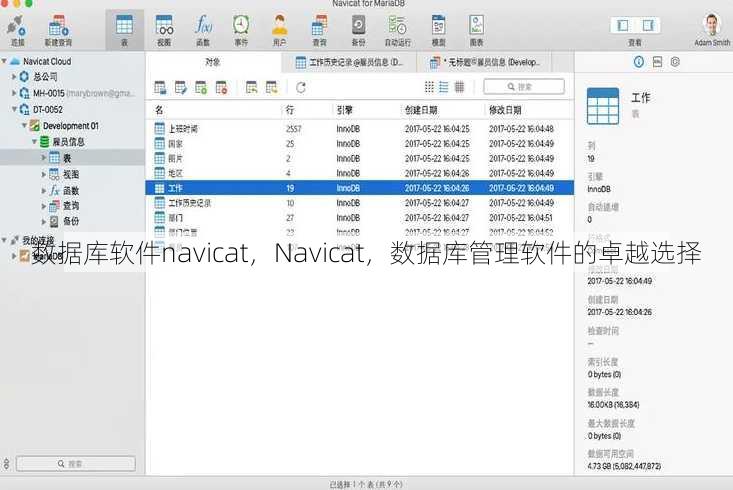This screenshot has width=733, height=490.
Task: Toggle the left pane view button
Action: [x=623, y=25]
